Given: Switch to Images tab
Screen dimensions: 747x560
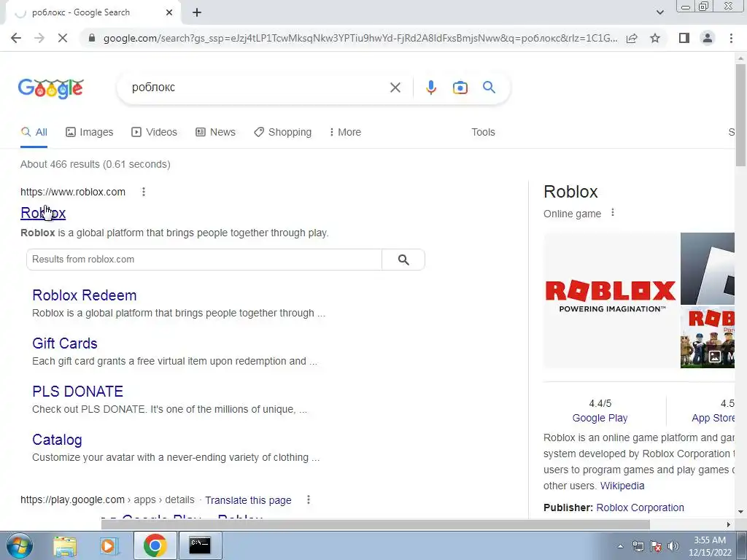Looking at the screenshot, I should pos(90,133).
